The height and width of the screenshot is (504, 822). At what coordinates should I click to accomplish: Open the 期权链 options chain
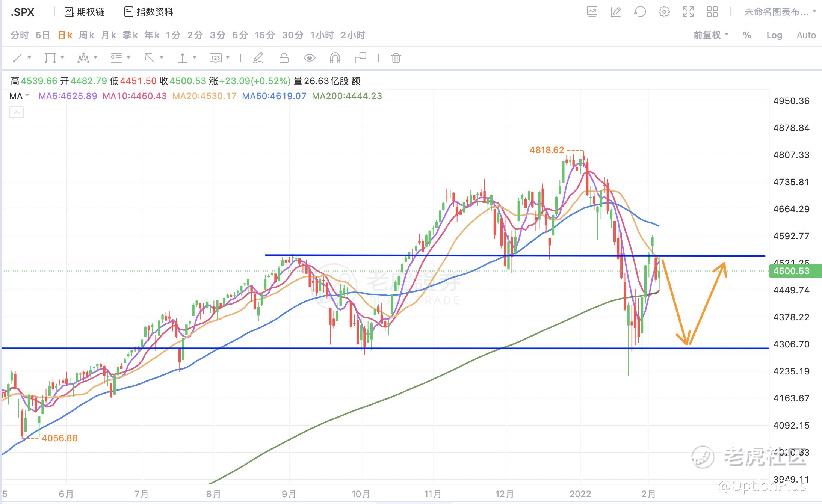[85, 12]
